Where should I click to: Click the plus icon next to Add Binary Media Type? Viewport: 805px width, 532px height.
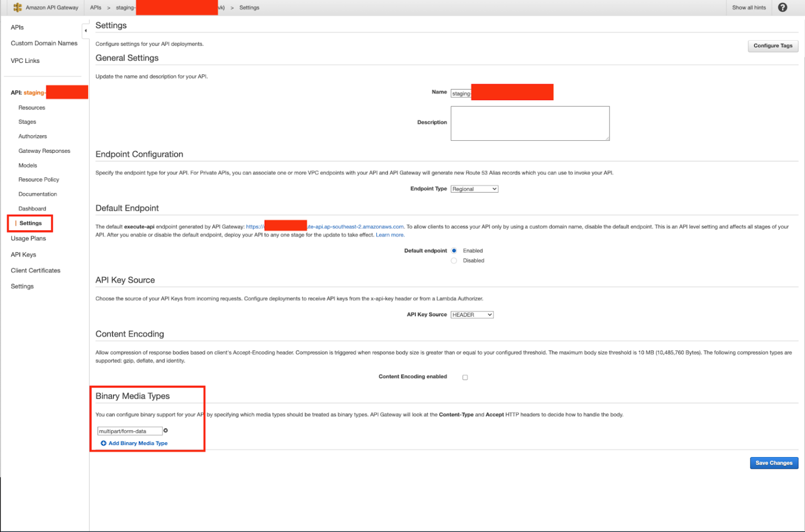click(103, 443)
